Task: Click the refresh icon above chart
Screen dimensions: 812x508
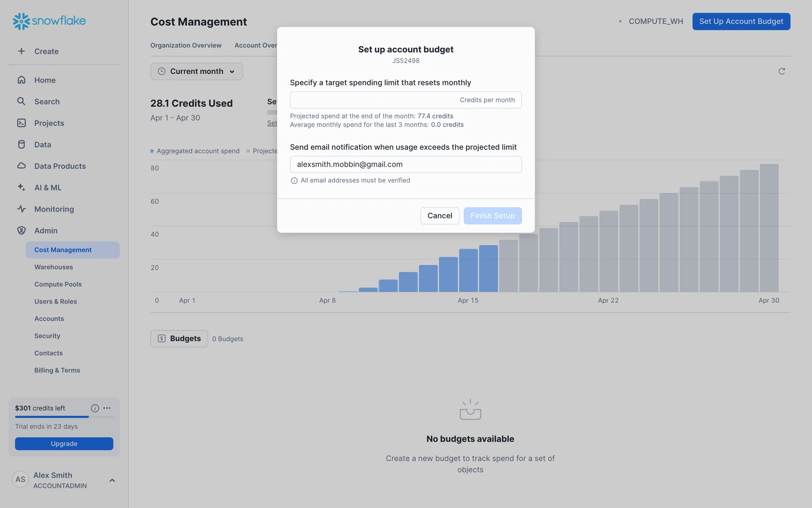Action: coord(782,71)
